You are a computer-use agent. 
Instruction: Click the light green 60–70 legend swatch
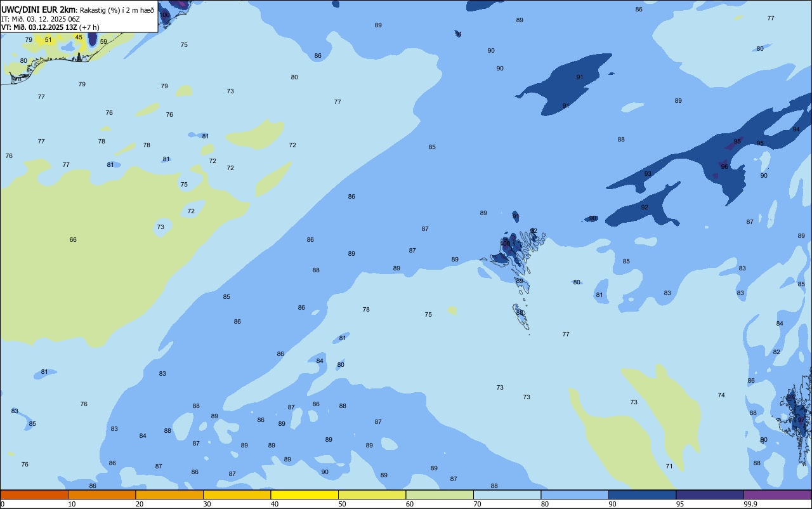tap(440, 494)
